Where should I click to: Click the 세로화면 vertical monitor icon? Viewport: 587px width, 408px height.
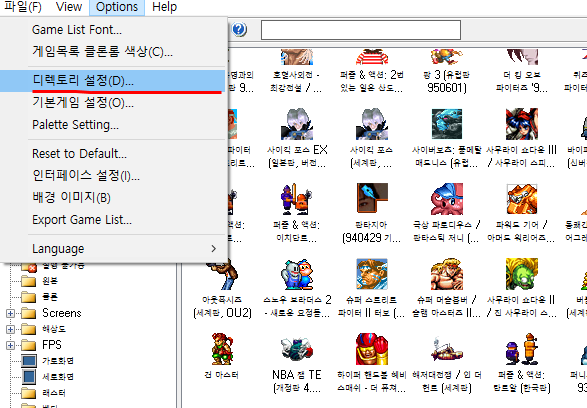[29, 377]
